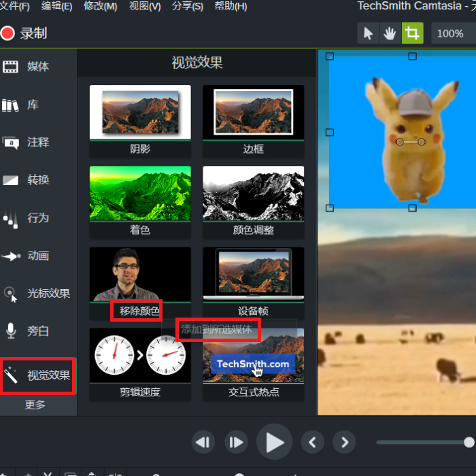Click the 颜色调整 effect label

pos(254,230)
